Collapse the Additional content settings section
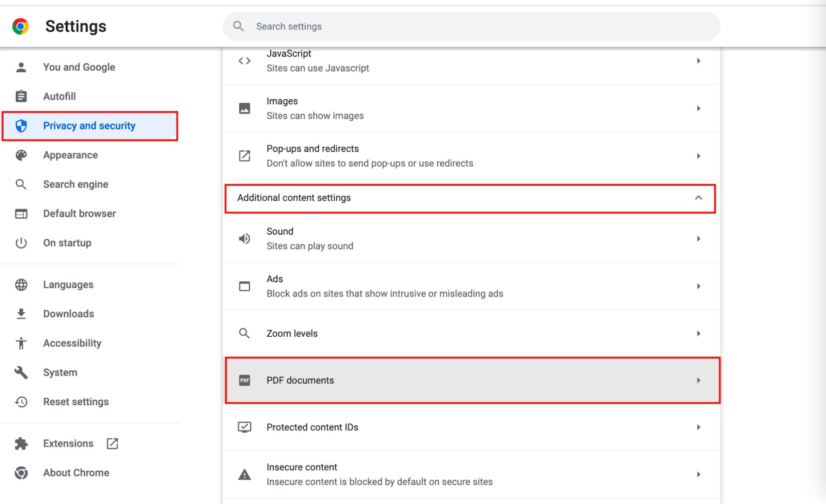 point(698,198)
